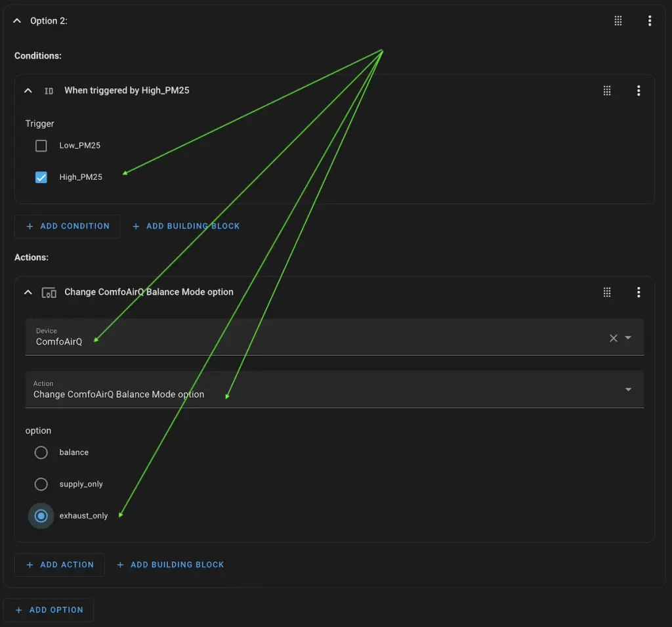
Task: Select the balance radio option
Action: (x=41, y=452)
